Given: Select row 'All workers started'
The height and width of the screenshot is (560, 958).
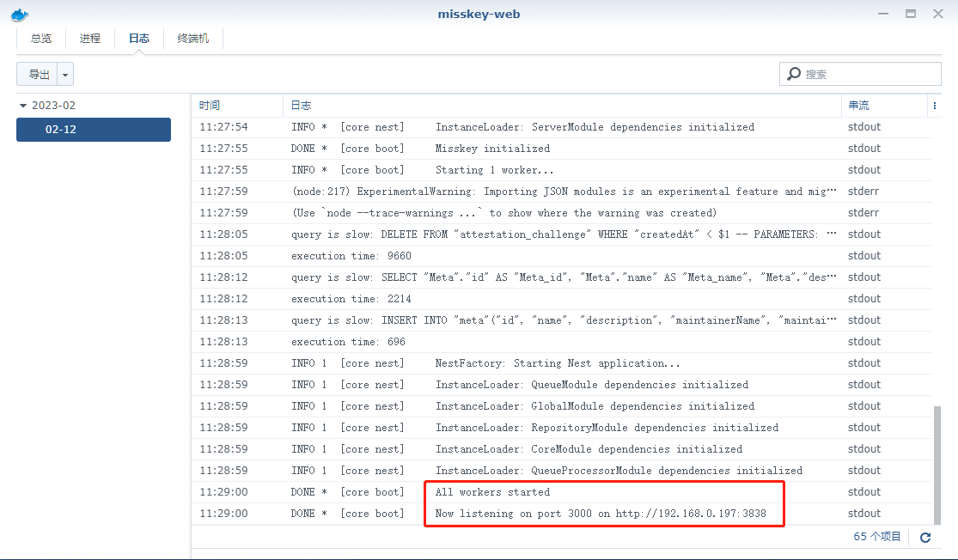Looking at the screenshot, I should (x=562, y=492).
